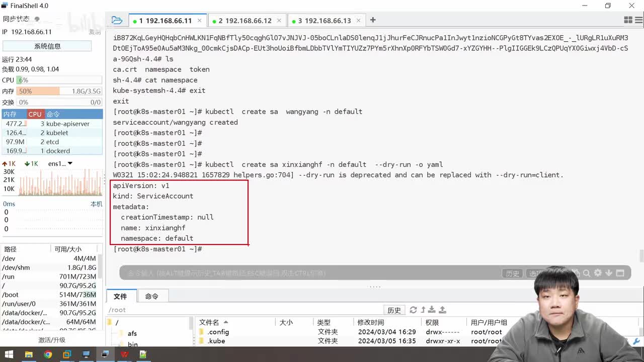Image resolution: width=644 pixels, height=362 pixels.
Task: Open the ens1 network interface dropdown
Action: [60, 163]
